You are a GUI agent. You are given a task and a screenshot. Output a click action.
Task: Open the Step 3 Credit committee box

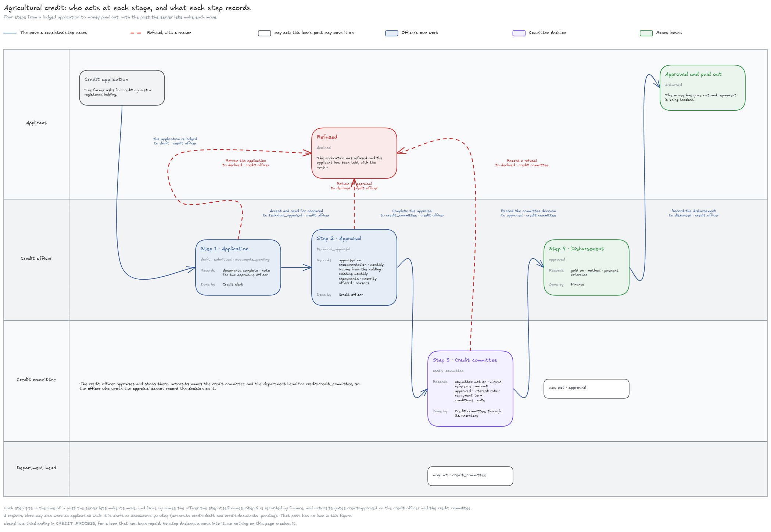click(x=470, y=389)
